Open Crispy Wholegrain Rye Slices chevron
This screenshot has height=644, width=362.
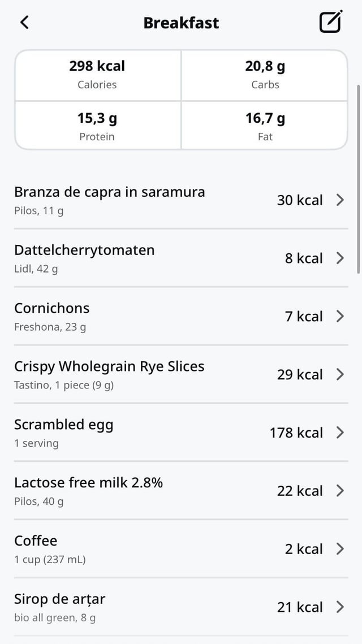(340, 375)
